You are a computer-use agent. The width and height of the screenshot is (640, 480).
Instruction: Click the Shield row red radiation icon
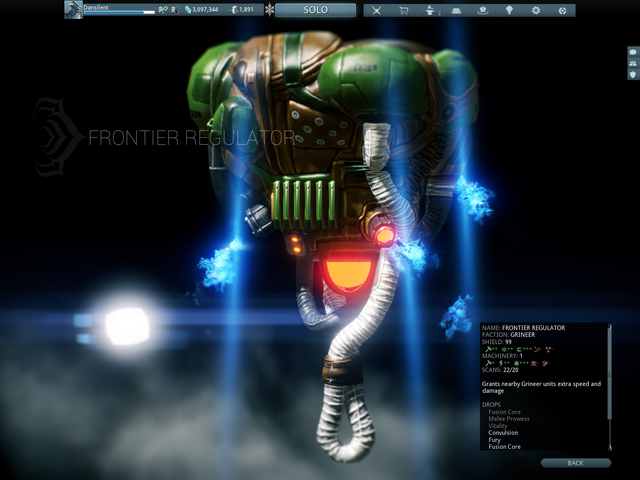pos(548,349)
